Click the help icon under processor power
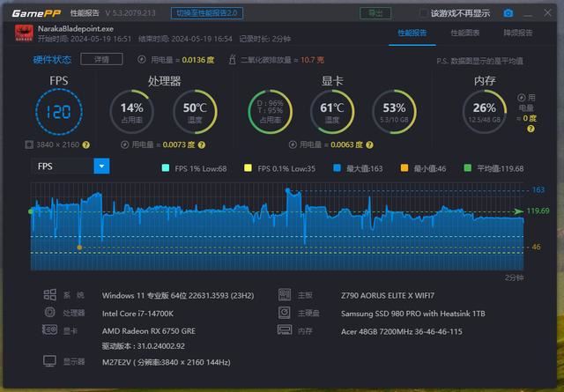Viewport: 564px width, 392px height. (202, 144)
